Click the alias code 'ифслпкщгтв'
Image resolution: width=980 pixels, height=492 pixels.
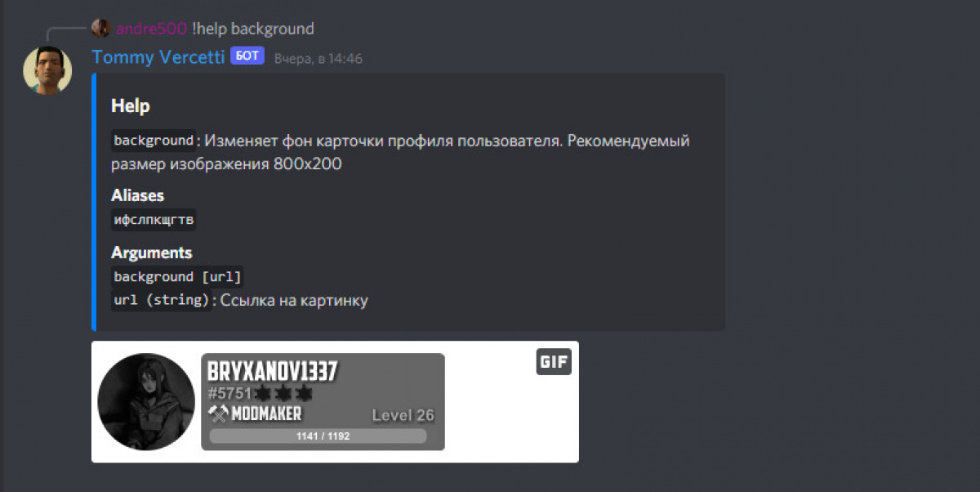(x=154, y=220)
